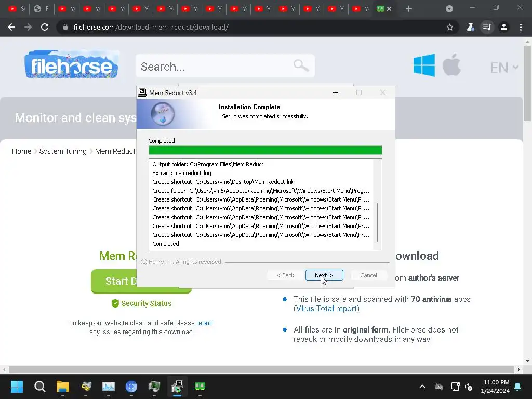Reload the filehorse page
The image size is (532, 399).
click(45, 27)
